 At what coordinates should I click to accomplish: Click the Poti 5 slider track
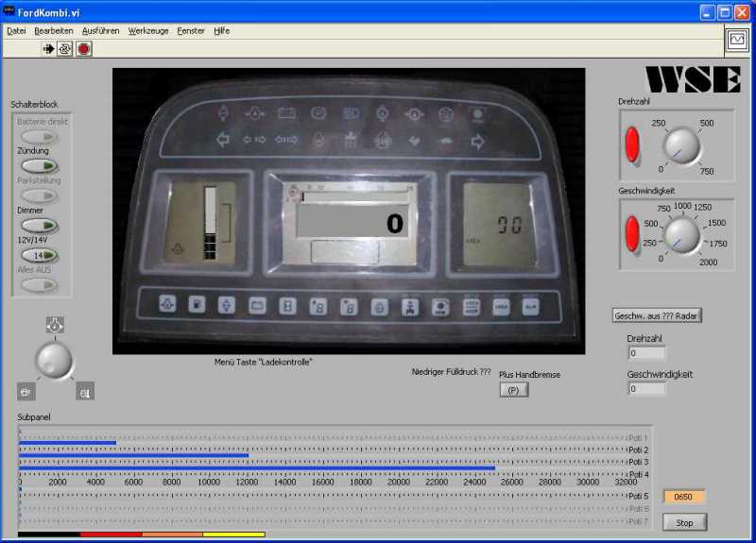(x=322, y=491)
